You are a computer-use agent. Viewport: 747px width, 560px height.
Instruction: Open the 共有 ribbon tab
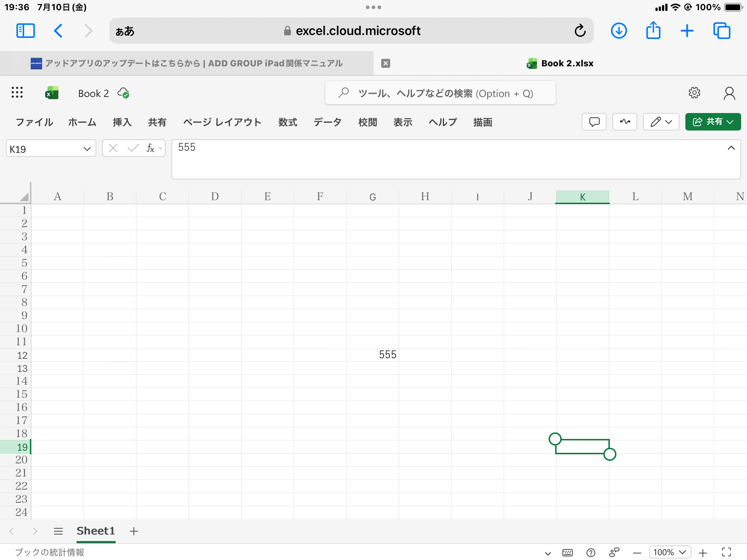tap(157, 122)
